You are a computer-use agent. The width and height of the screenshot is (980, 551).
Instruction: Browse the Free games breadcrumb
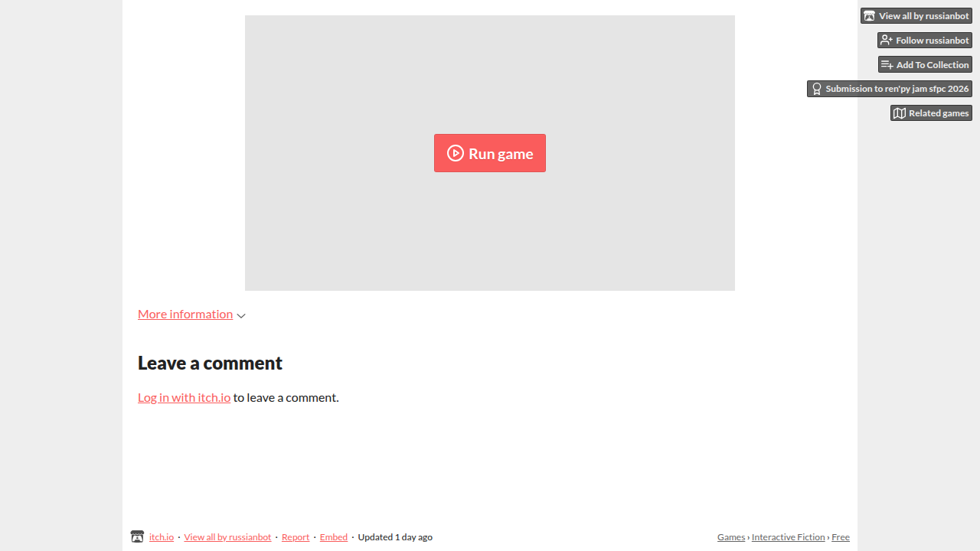click(841, 537)
